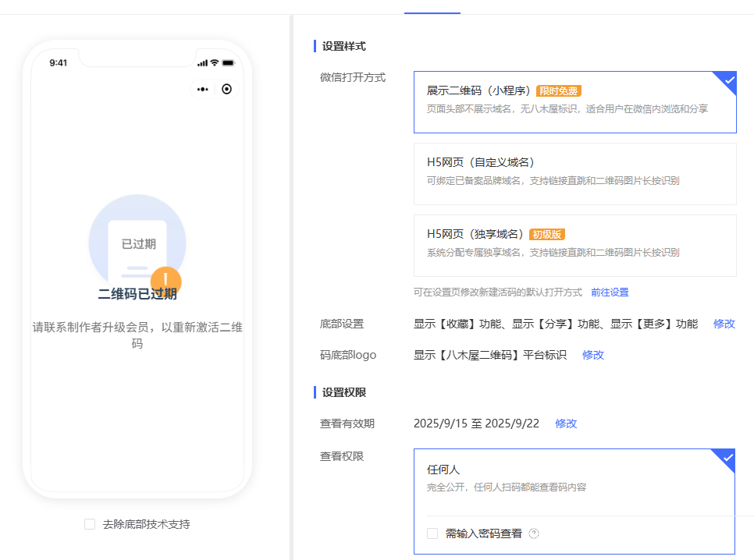Viewport: 754px width, 560px height.
Task: Click 二维码已过期 title in preview
Action: coord(137,294)
